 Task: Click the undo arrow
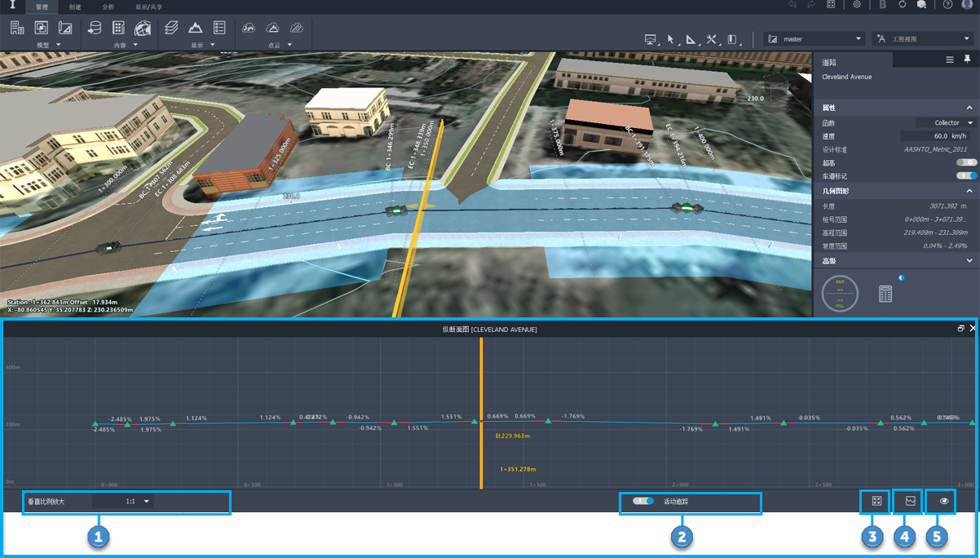(x=792, y=5)
